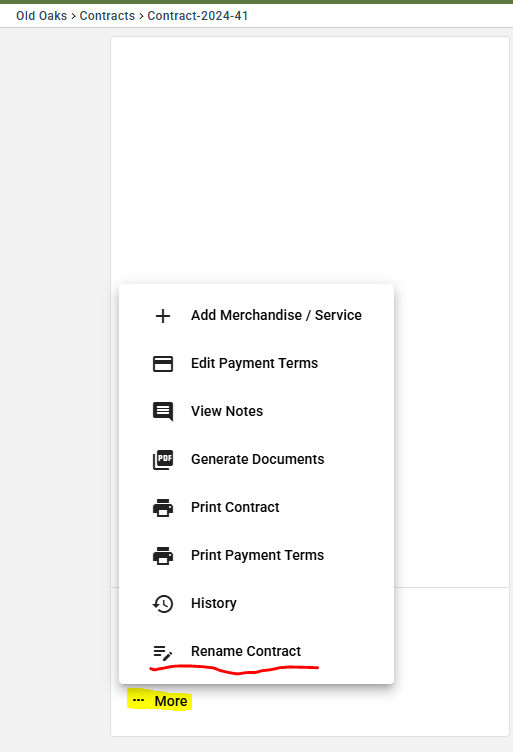Select Print Payment Terms entry

pos(256,555)
